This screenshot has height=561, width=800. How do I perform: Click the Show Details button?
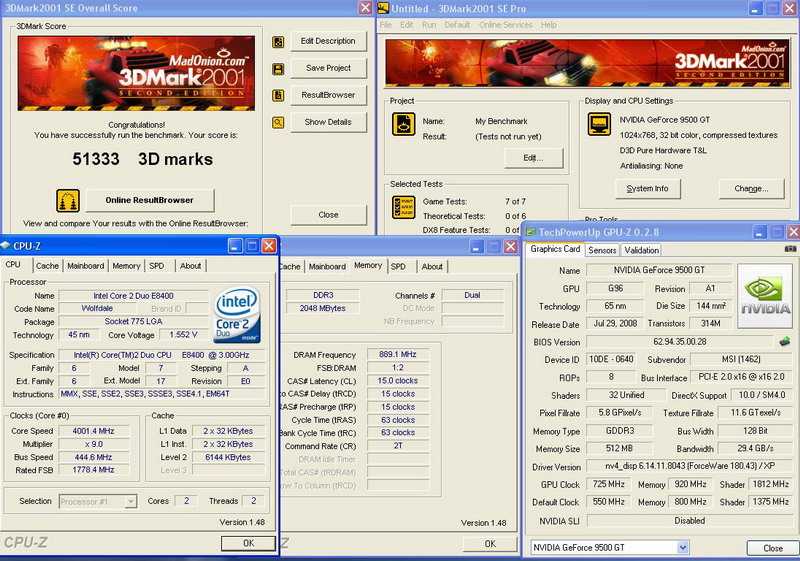click(x=328, y=122)
